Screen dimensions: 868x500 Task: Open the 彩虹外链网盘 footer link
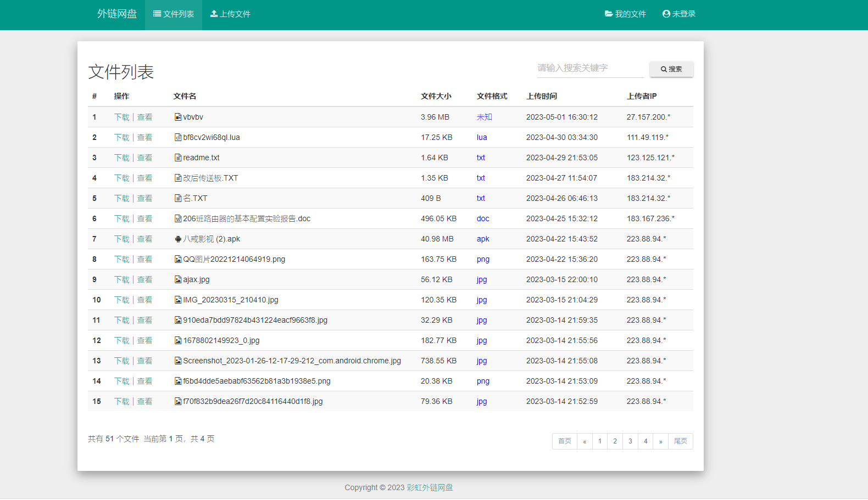[430, 487]
